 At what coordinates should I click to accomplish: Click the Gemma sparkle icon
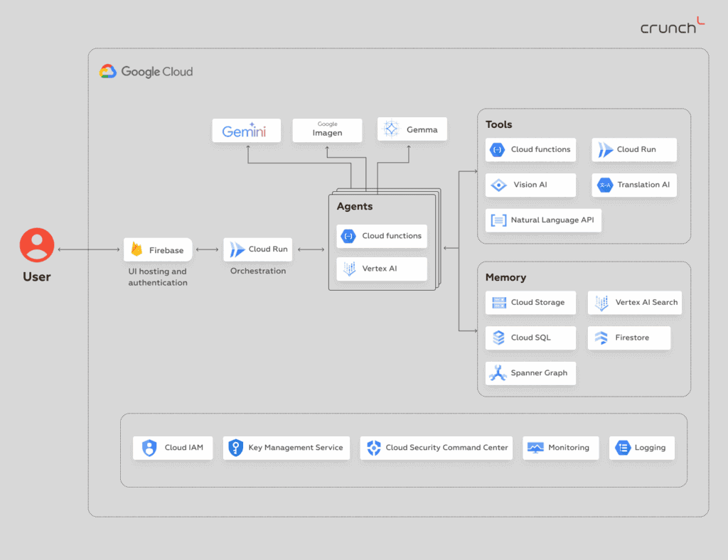392,129
